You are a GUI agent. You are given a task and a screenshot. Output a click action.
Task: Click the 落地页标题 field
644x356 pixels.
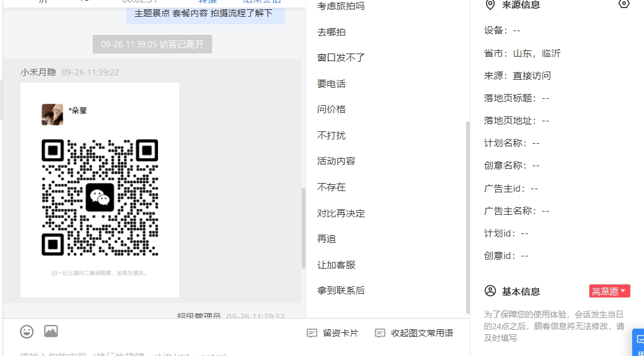point(516,98)
